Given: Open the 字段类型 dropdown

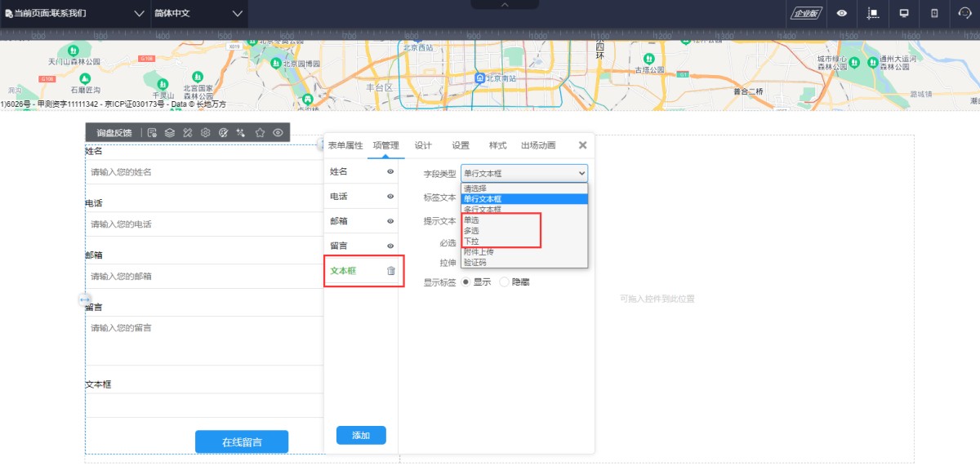Looking at the screenshot, I should click(523, 174).
